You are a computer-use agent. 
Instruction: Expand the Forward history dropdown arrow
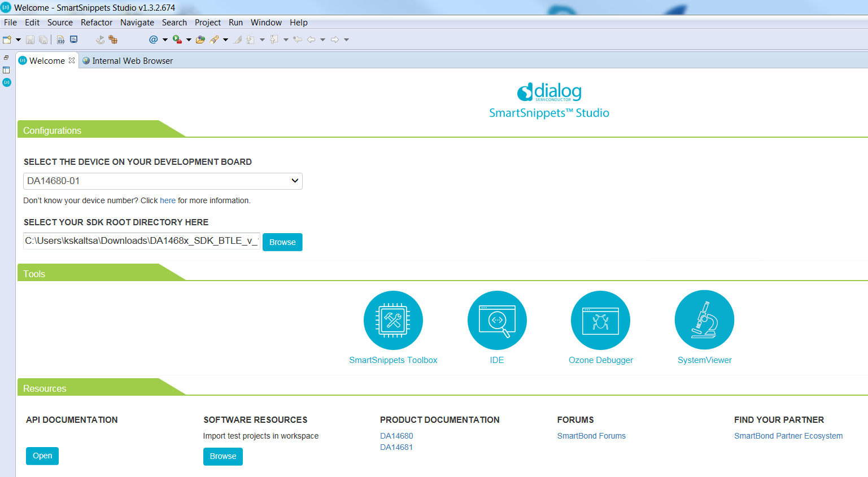tap(346, 40)
